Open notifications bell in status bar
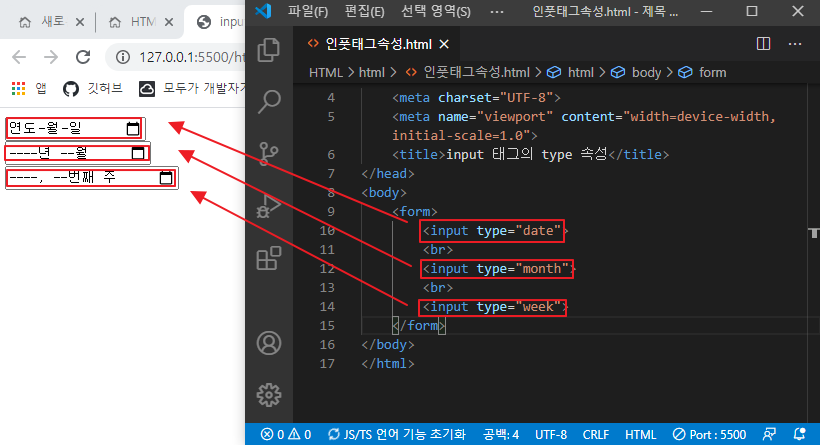The height and width of the screenshot is (445, 820). point(800,435)
